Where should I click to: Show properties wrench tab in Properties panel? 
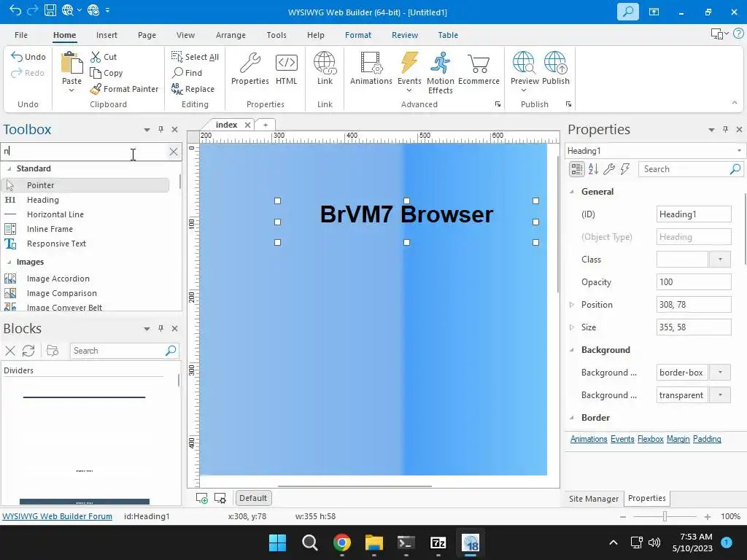click(609, 169)
